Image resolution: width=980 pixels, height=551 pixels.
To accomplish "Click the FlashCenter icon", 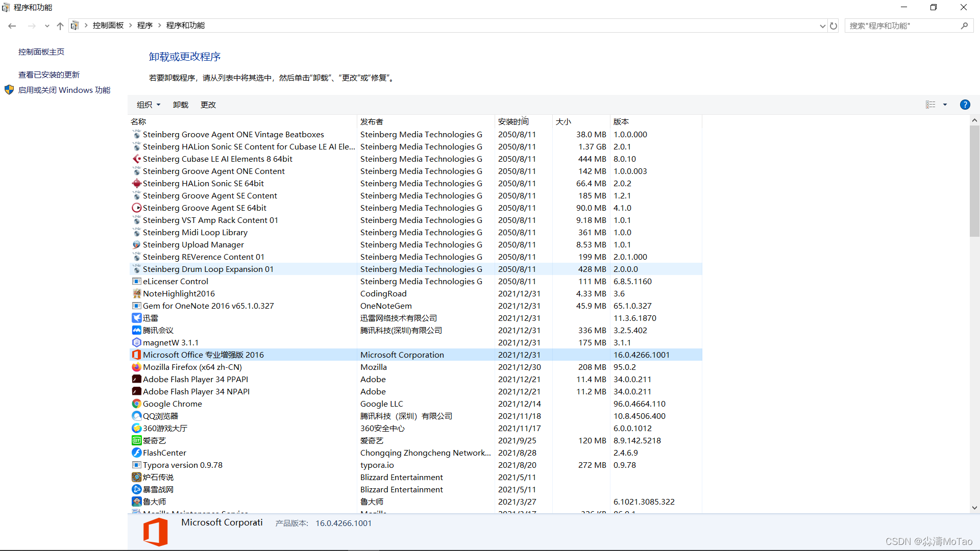I will click(136, 453).
